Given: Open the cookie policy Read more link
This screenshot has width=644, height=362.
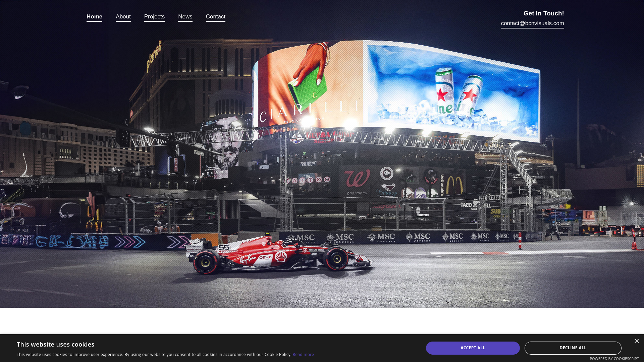Looking at the screenshot, I should point(303,355).
